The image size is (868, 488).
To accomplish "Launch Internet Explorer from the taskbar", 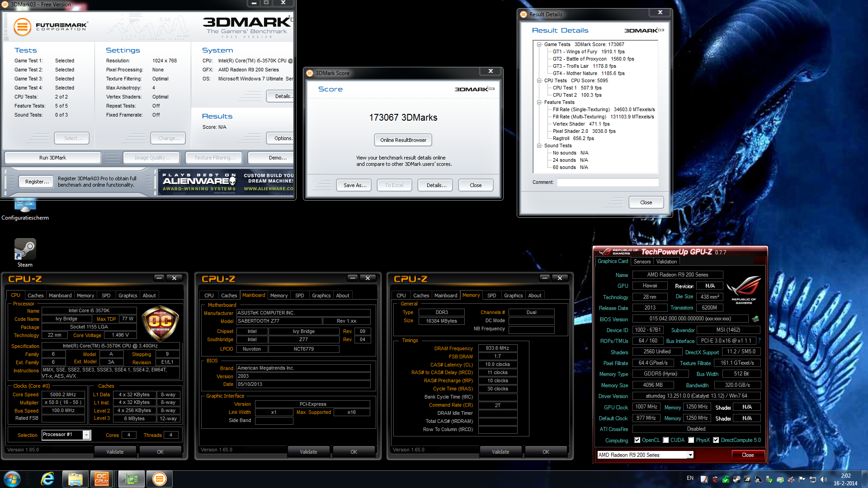I will point(47,479).
